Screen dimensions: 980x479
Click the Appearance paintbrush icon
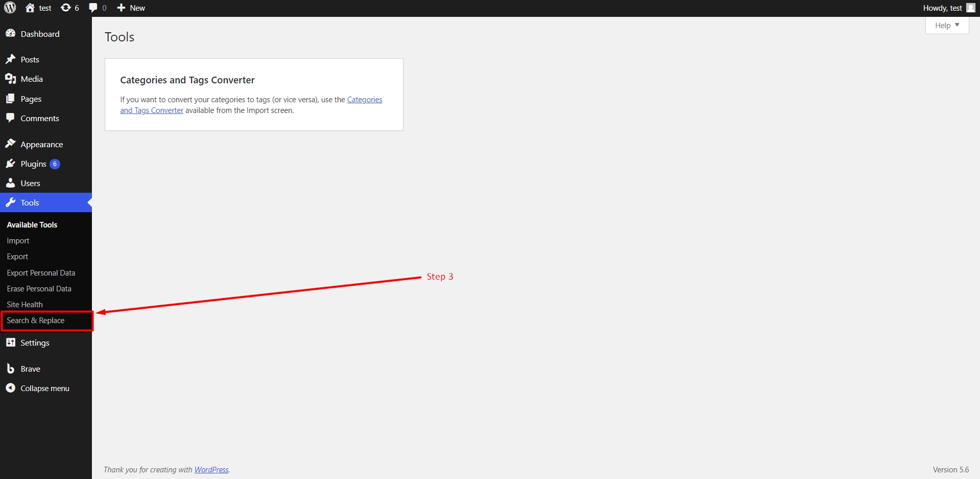tap(10, 144)
